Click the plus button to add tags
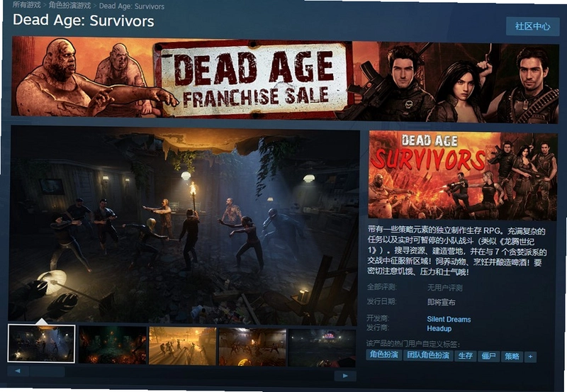The width and height of the screenshot is (567, 392). pos(530,357)
